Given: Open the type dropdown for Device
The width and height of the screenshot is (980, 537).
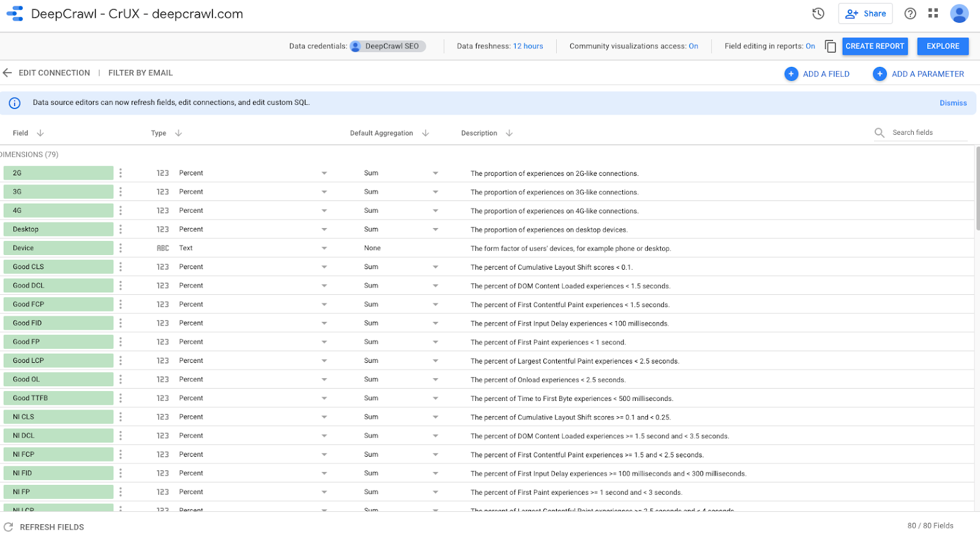Looking at the screenshot, I should pyautogui.click(x=324, y=248).
